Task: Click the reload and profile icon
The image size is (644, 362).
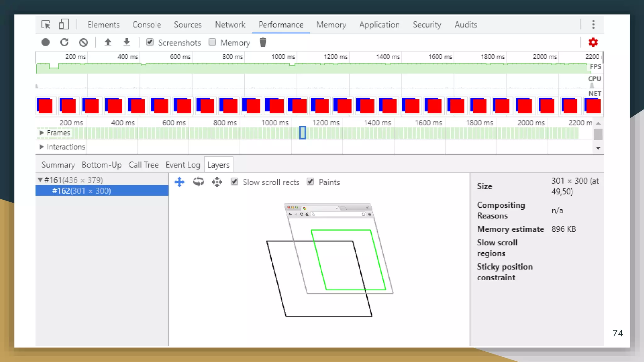Action: pos(64,42)
